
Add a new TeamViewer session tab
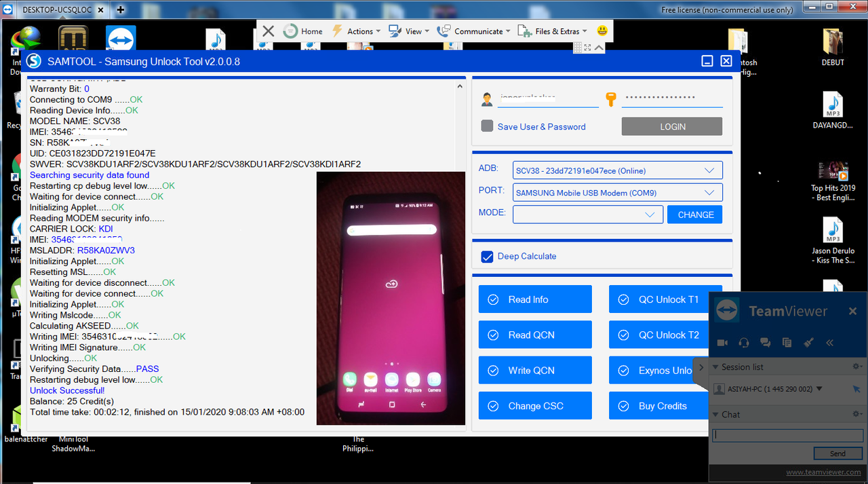tap(120, 10)
